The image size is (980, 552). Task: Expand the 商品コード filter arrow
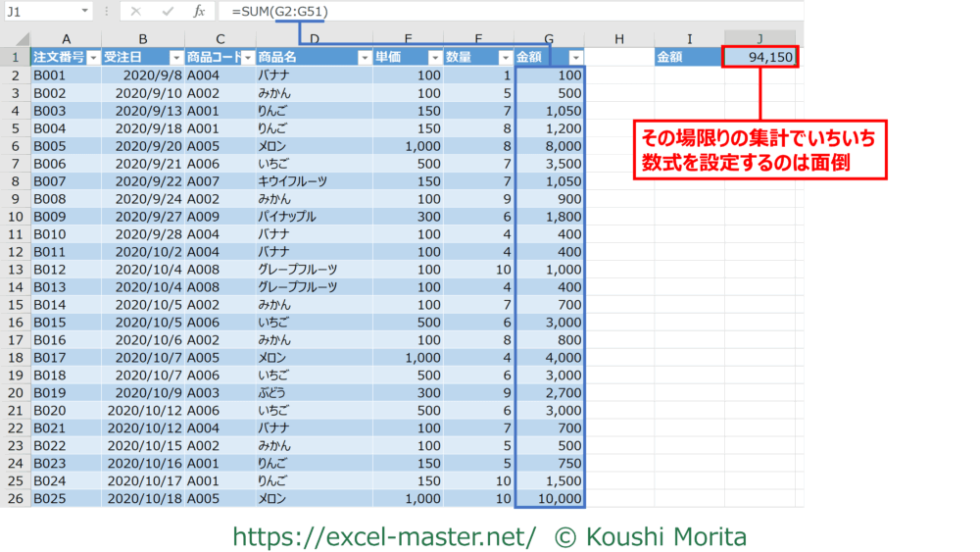tap(248, 58)
